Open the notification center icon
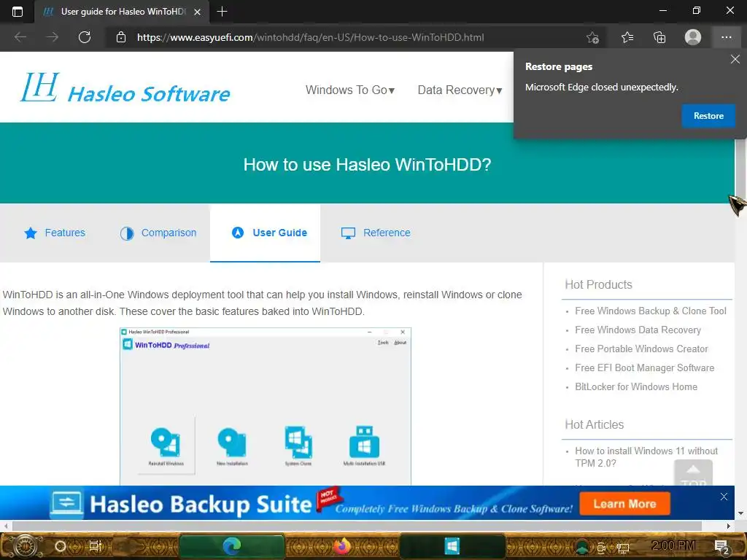Screen dimensions: 747x560 (723, 548)
